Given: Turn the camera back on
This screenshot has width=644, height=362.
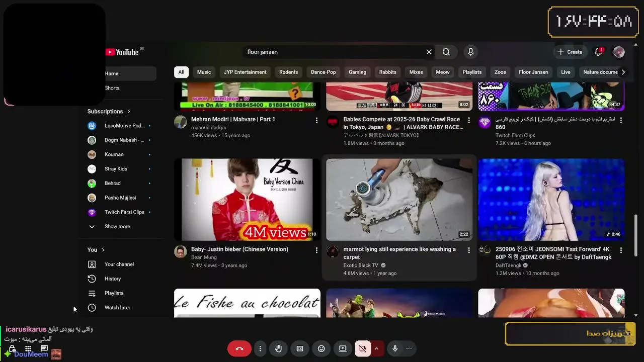Looking at the screenshot, I should point(362,348).
